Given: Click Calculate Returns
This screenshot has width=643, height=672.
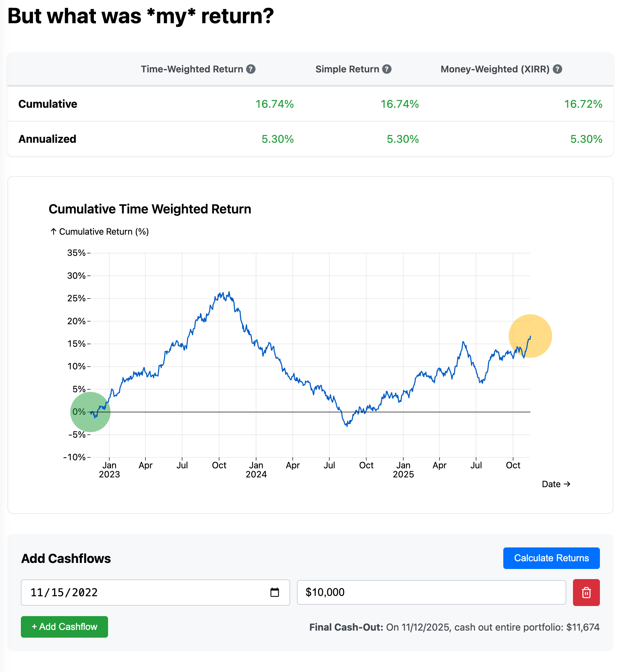Looking at the screenshot, I should [551, 558].
